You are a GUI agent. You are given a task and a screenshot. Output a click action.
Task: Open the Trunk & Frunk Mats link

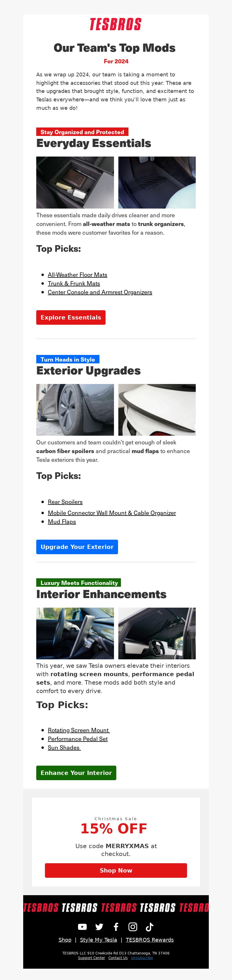(74, 283)
